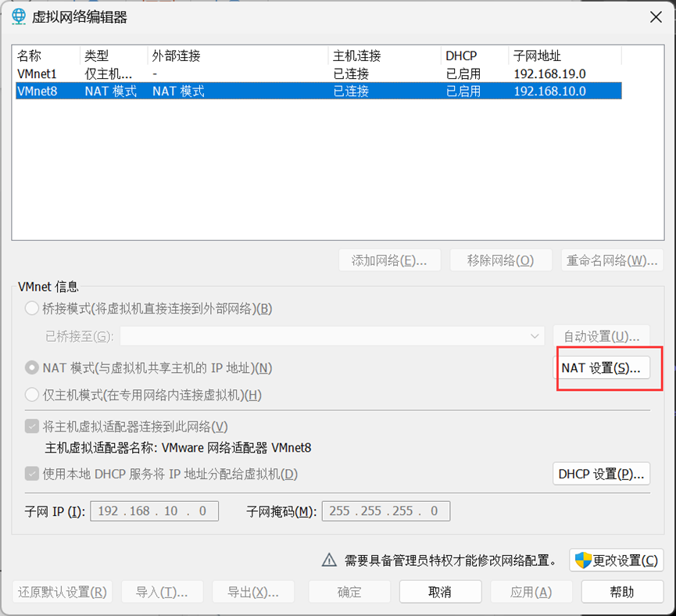Toggle 将主机虚拟适配器连接到此网络 checkbox
The width and height of the screenshot is (676, 616).
[x=32, y=427]
